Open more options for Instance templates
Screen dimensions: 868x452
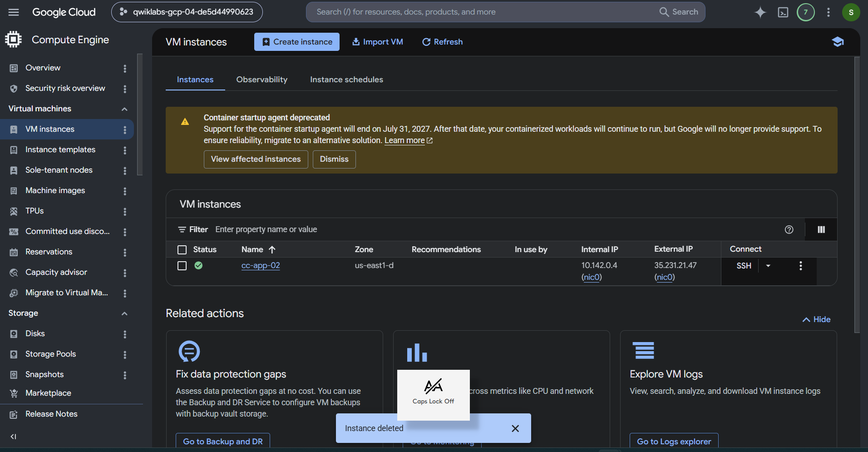(125, 150)
